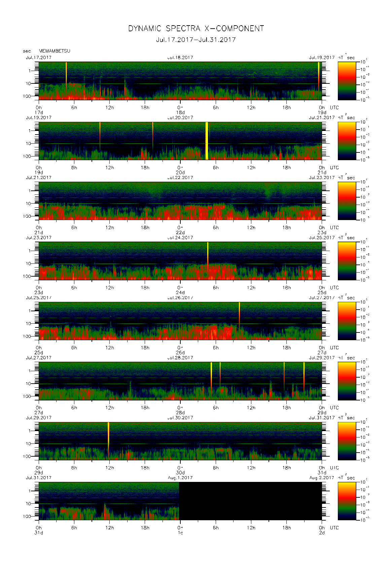
Task: Open the Jul.23–Jul.25 spectrogram panel
Action: pyautogui.click(x=180, y=261)
